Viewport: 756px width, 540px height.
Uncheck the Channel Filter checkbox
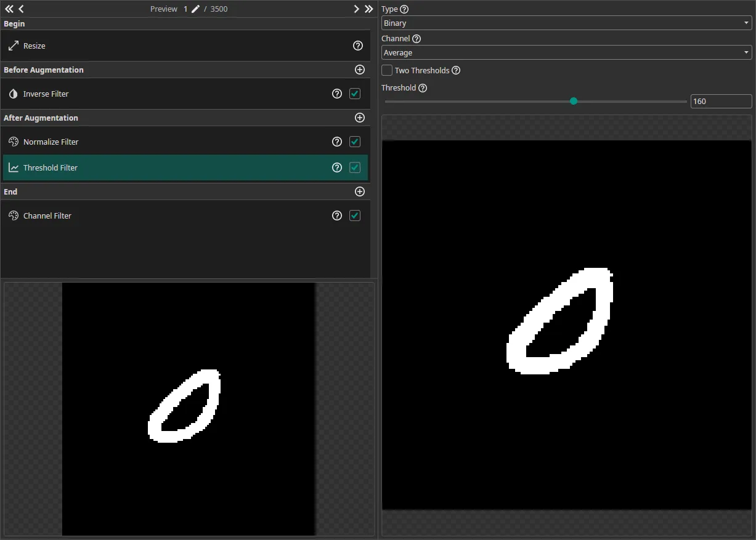(355, 216)
